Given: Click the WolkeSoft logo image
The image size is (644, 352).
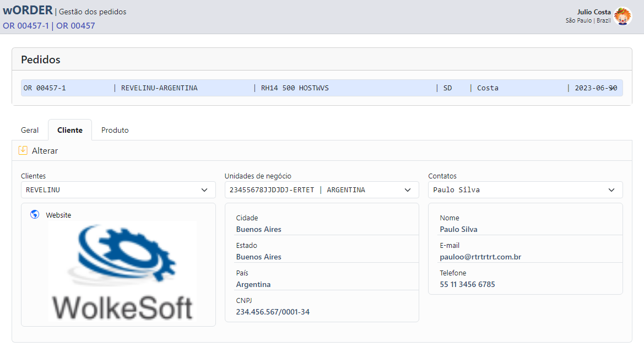Looking at the screenshot, I should click(x=122, y=272).
